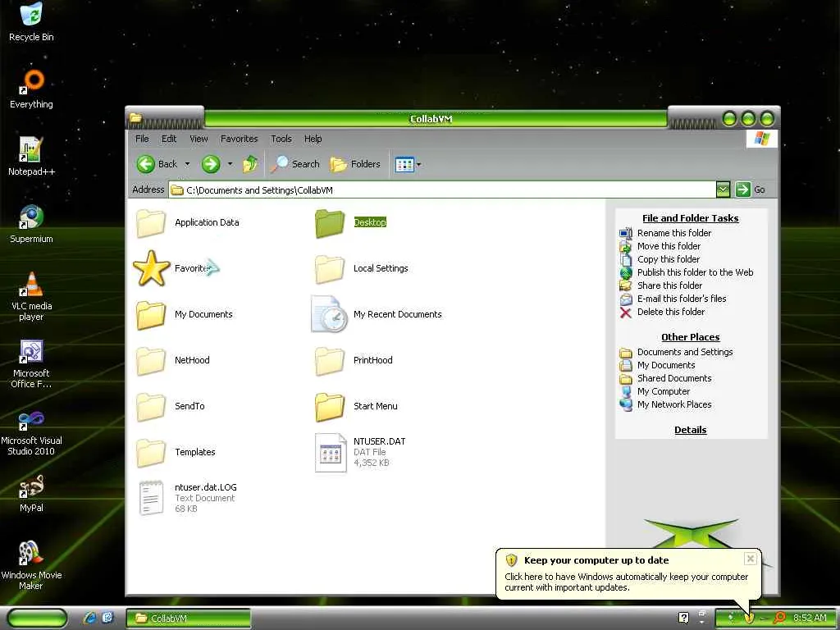This screenshot has width=840, height=630.
Task: Click the green Start button
Action: coord(38,619)
